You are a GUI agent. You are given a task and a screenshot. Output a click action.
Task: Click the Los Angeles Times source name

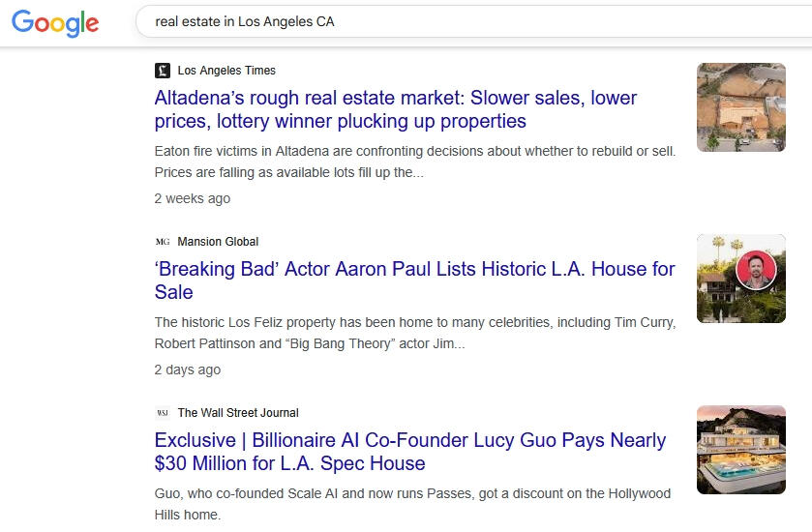click(x=226, y=71)
